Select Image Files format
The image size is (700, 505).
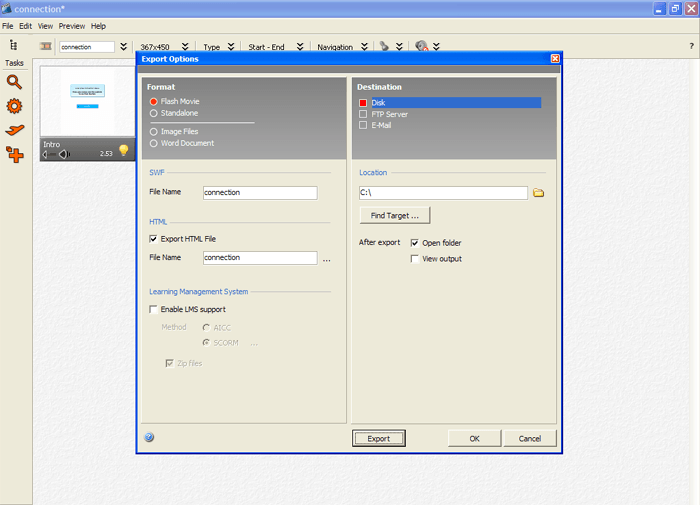click(154, 132)
